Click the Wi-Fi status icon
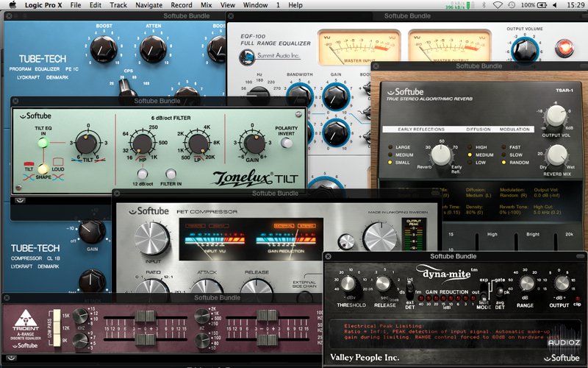The width and height of the screenshot is (588, 368). [498, 5]
